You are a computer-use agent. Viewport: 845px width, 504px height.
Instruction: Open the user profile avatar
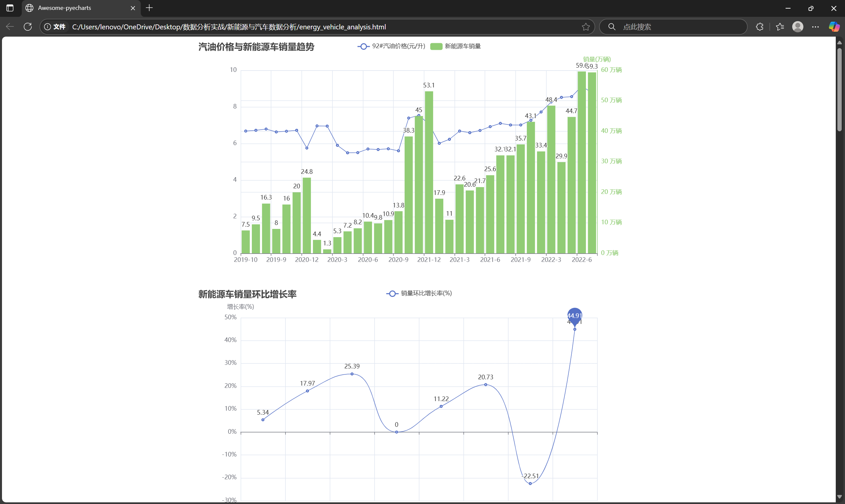point(797,26)
